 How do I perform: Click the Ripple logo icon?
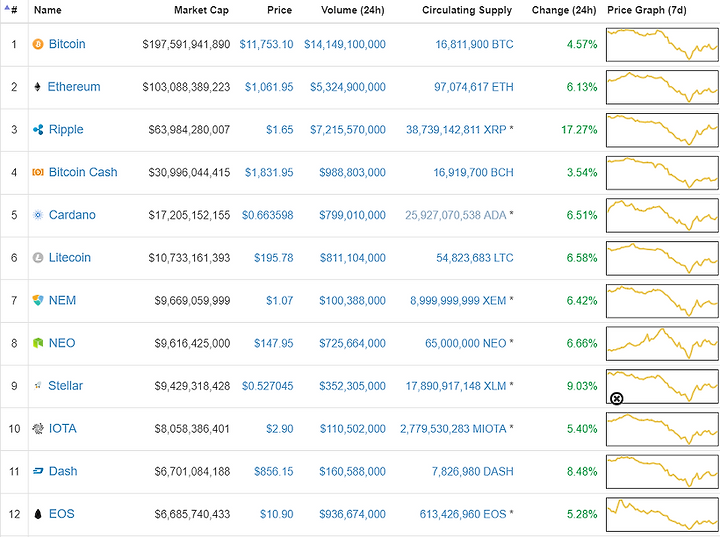38,130
